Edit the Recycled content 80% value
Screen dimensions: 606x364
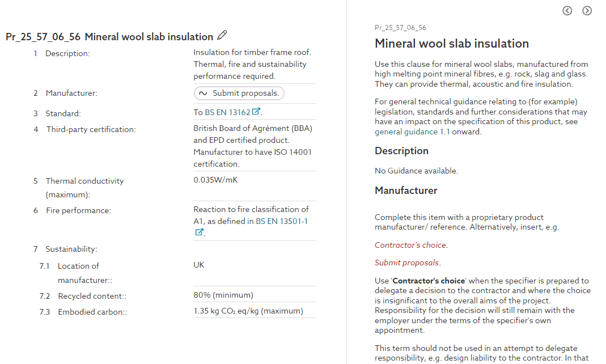(x=255, y=295)
